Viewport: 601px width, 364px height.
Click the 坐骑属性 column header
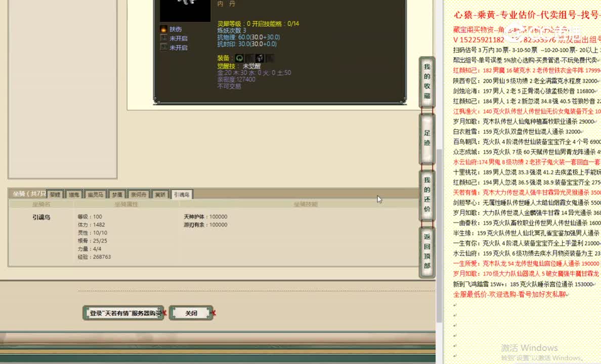coord(126,204)
